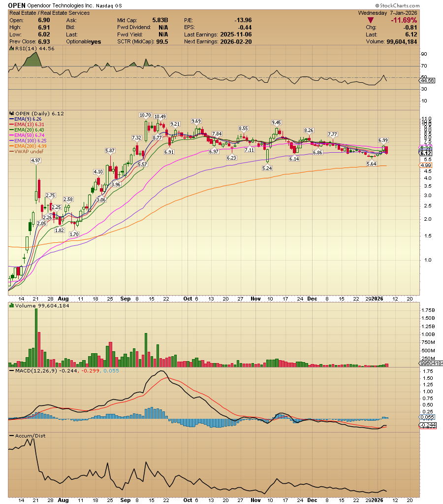Click the boxed 6.12 last price axis tag
443x504 pixels.
point(426,153)
